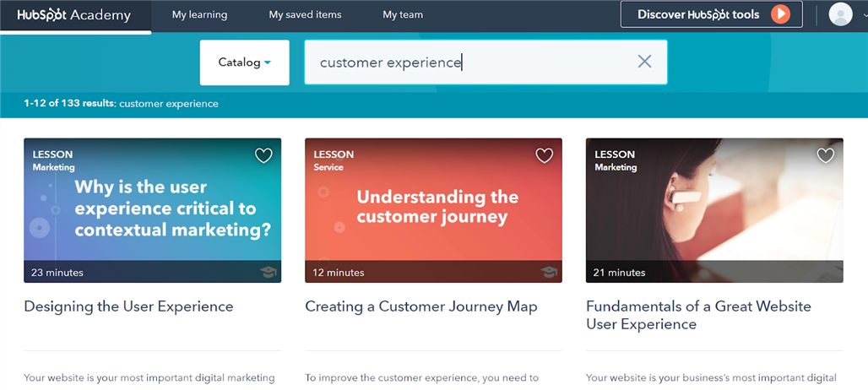Viewport: 868px width, 390px height.
Task: Go to My learning tab
Action: tap(199, 14)
